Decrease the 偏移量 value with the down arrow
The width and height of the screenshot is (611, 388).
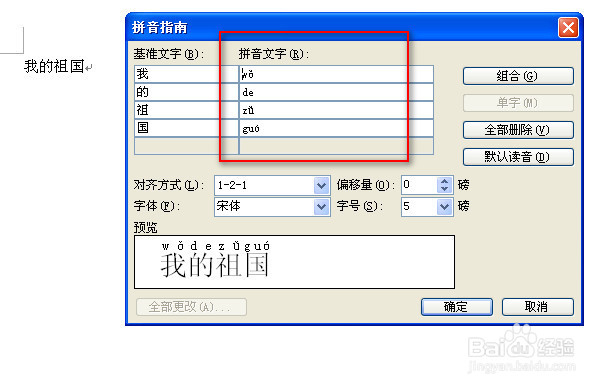click(444, 189)
